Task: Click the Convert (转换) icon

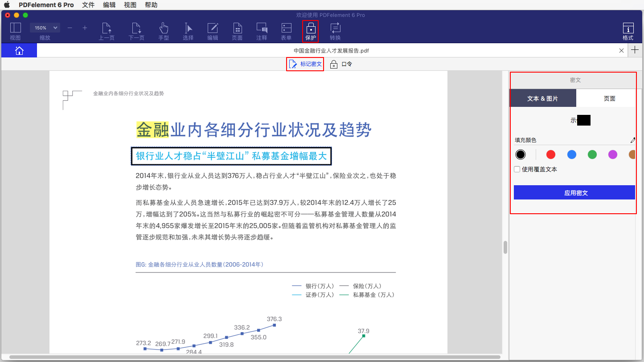Action: pos(335,28)
